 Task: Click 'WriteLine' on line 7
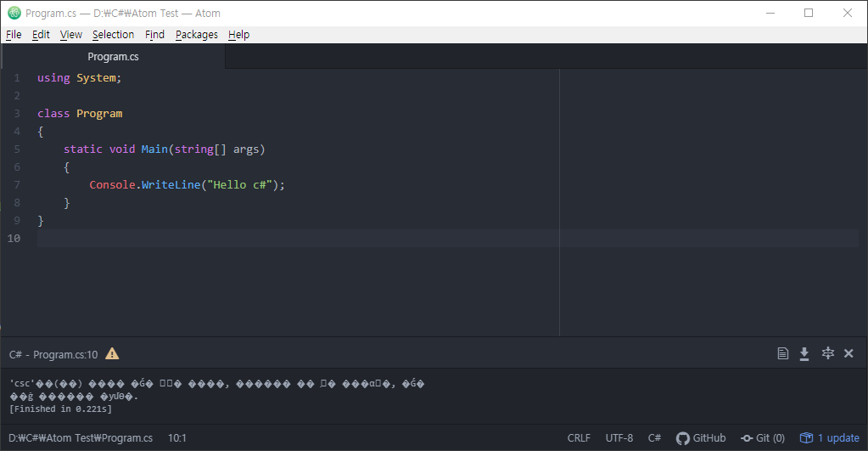click(171, 184)
